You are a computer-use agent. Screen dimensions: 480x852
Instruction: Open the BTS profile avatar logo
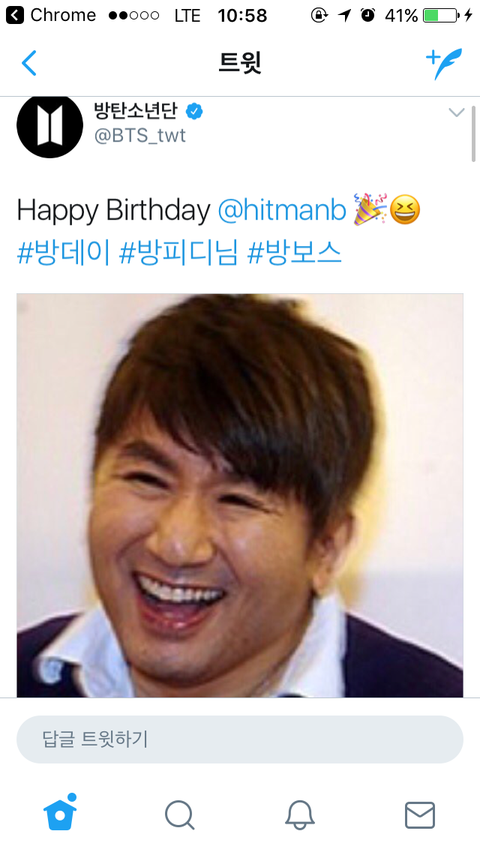point(50,126)
